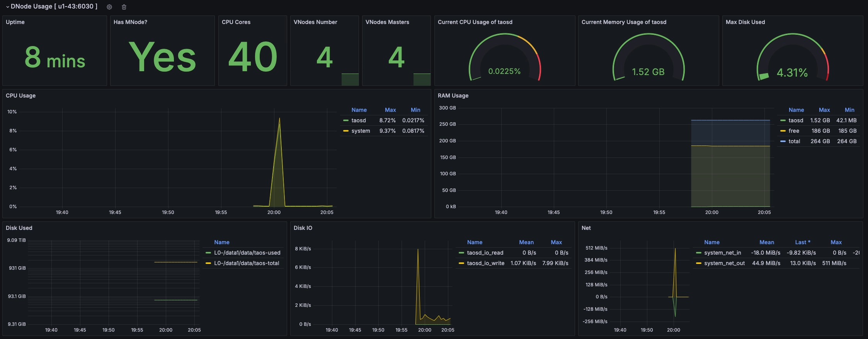Click taosd_io_write yellow color swatch

coord(461,263)
